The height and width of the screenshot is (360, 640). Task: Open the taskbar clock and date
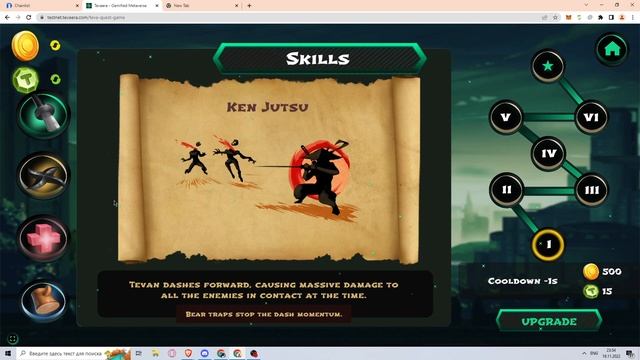point(611,353)
